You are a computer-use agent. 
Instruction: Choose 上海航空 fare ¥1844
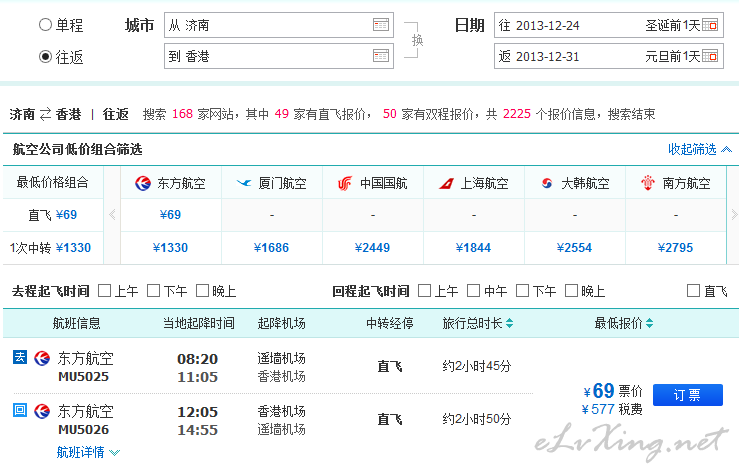pyautogui.click(x=474, y=248)
